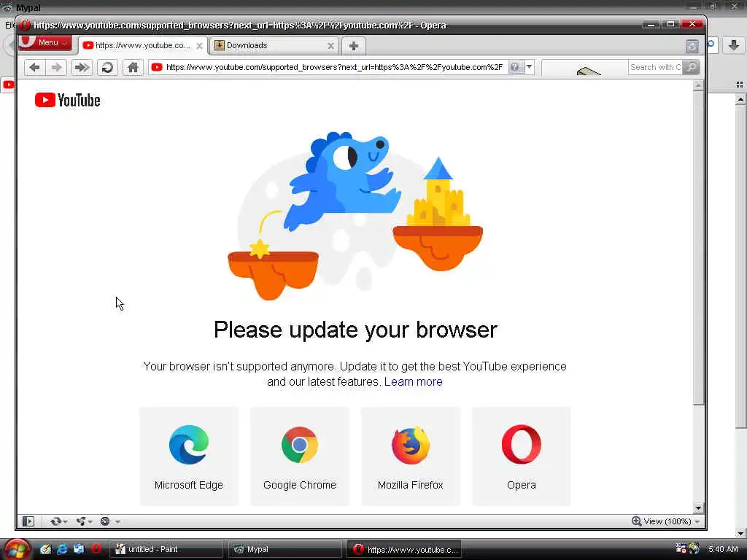Viewport: 747px width, 560px height.
Task: Click the first quick launch paint-like icon
Action: (x=45, y=549)
